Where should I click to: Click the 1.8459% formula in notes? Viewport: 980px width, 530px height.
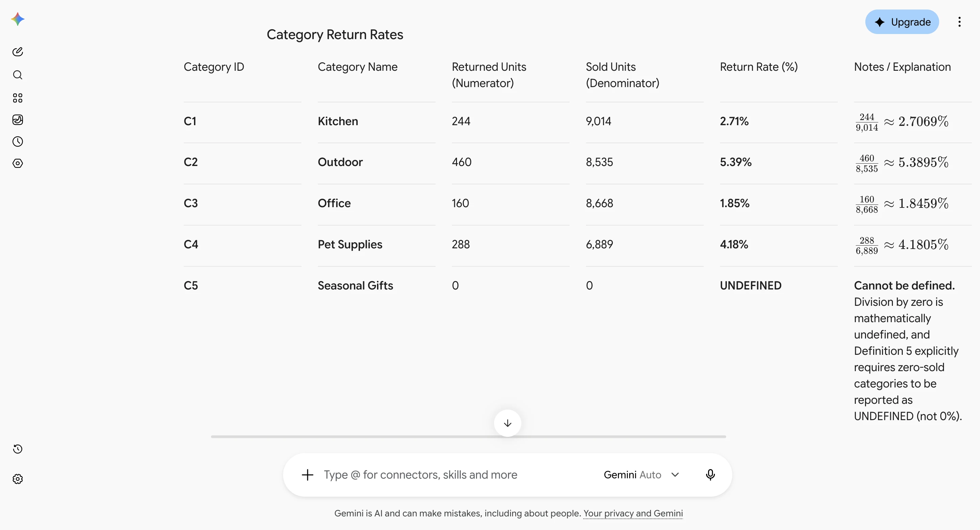902,204
